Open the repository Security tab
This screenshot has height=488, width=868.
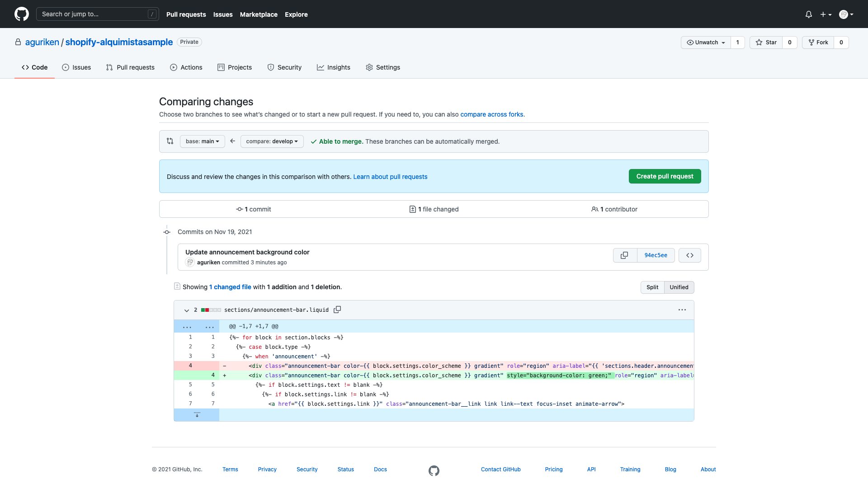pos(284,67)
